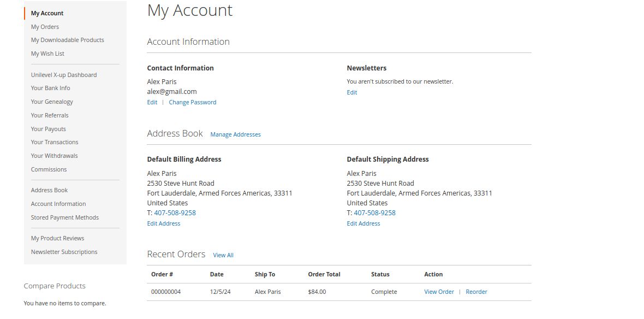Select Commissions in sidebar
The height and width of the screenshot is (319, 644).
[x=49, y=169]
